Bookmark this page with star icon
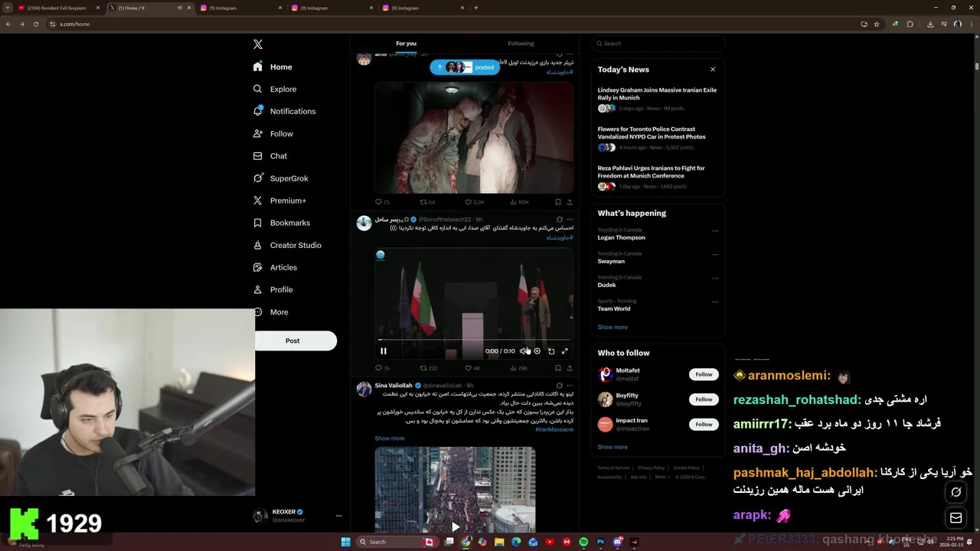980x551 pixels. pos(877,24)
